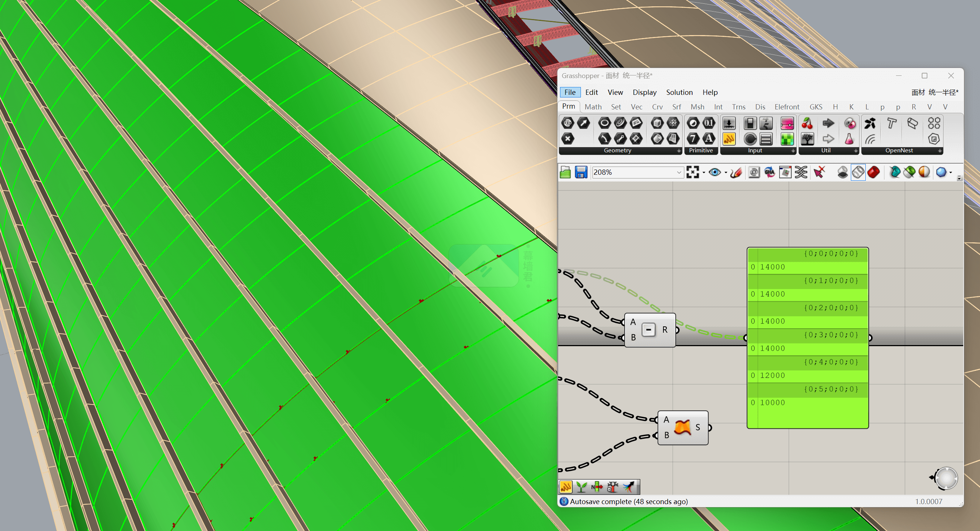The height and width of the screenshot is (531, 980).
Task: Turn off document preview
Action: (x=842, y=173)
